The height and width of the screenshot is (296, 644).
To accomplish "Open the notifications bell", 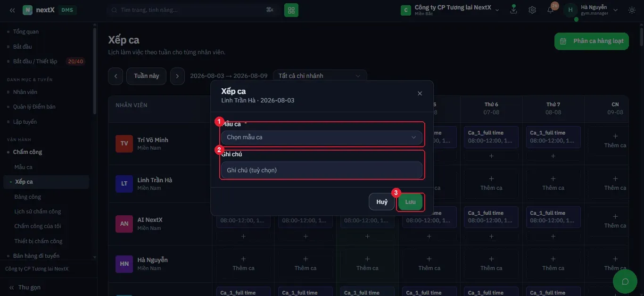I will pos(551,10).
